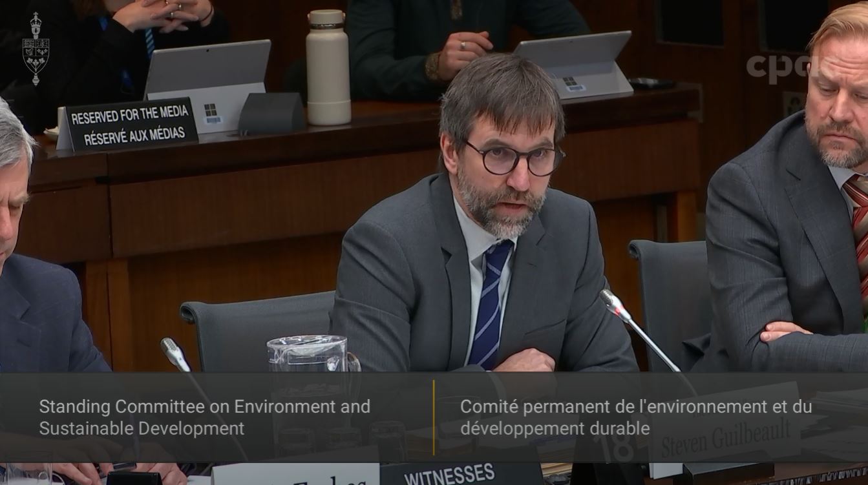Expand the English committee title banner

click(x=205, y=417)
